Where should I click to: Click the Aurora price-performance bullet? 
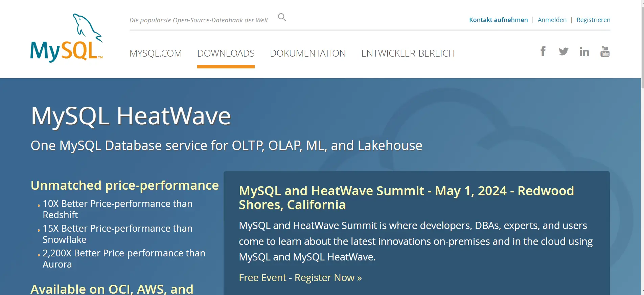click(124, 258)
